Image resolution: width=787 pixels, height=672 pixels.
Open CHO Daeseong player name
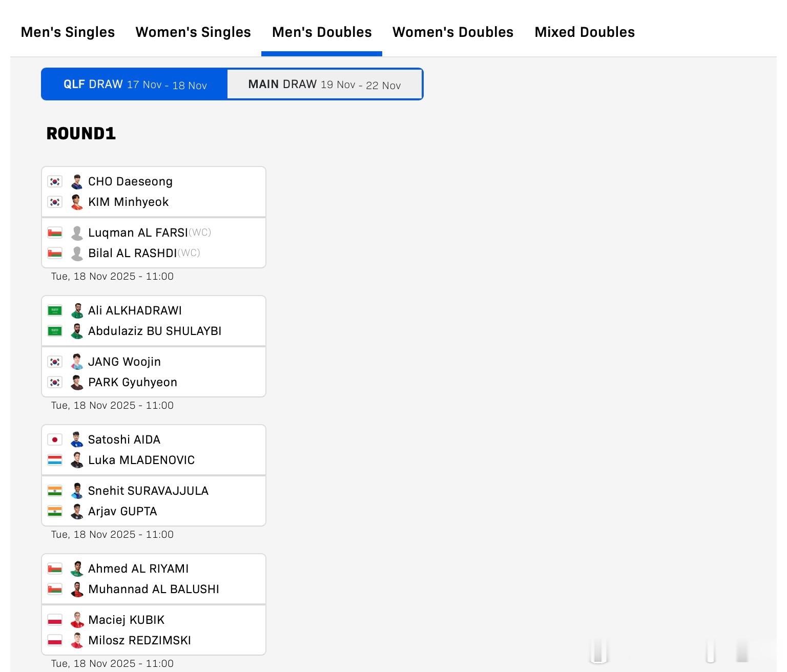pos(130,181)
